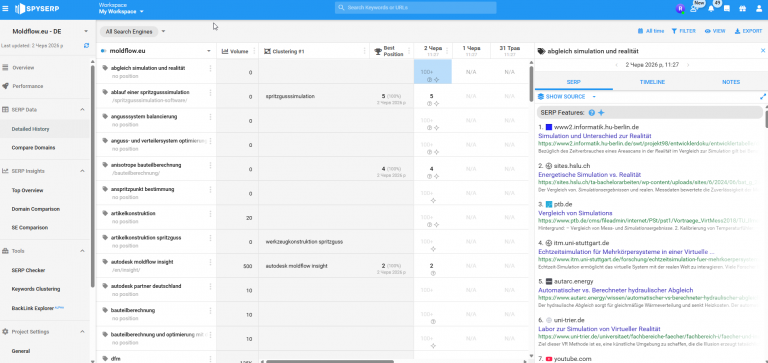The width and height of the screenshot is (768, 363).
Task: Open the moldflow.eu domain dropdown arrow
Action: pos(209,51)
